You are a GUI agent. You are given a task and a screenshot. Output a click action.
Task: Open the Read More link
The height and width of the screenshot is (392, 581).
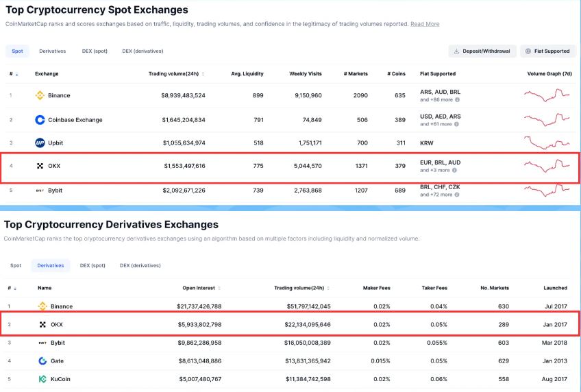click(425, 24)
